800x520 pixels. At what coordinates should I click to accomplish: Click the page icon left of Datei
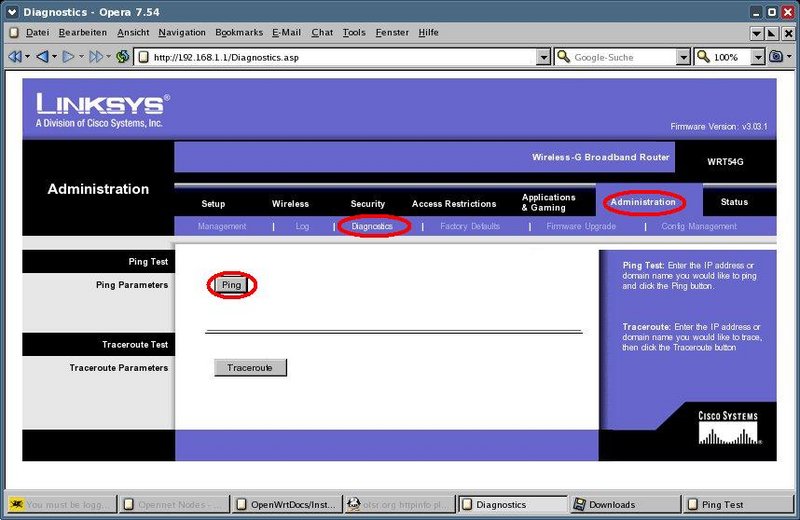pos(14,33)
